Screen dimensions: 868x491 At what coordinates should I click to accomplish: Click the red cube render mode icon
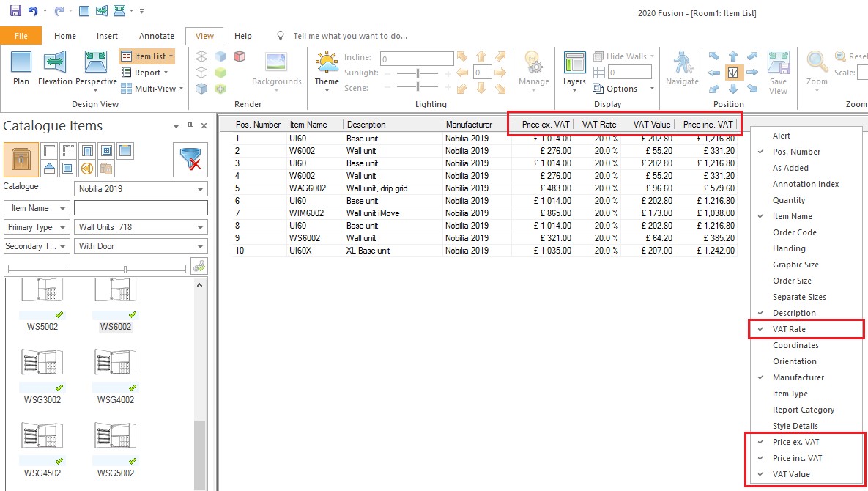click(x=239, y=56)
